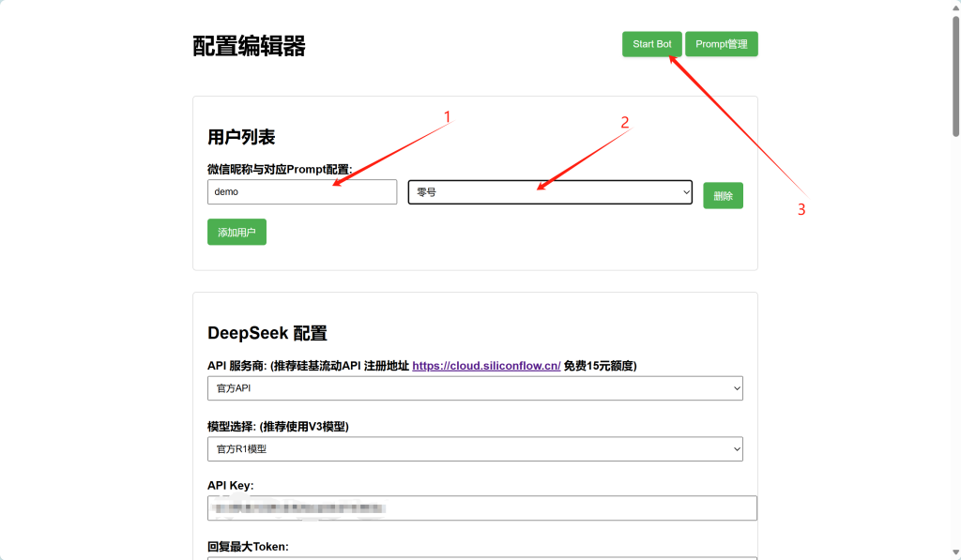
Task: Click the DeepSeek 配置 heading
Action: click(x=267, y=333)
